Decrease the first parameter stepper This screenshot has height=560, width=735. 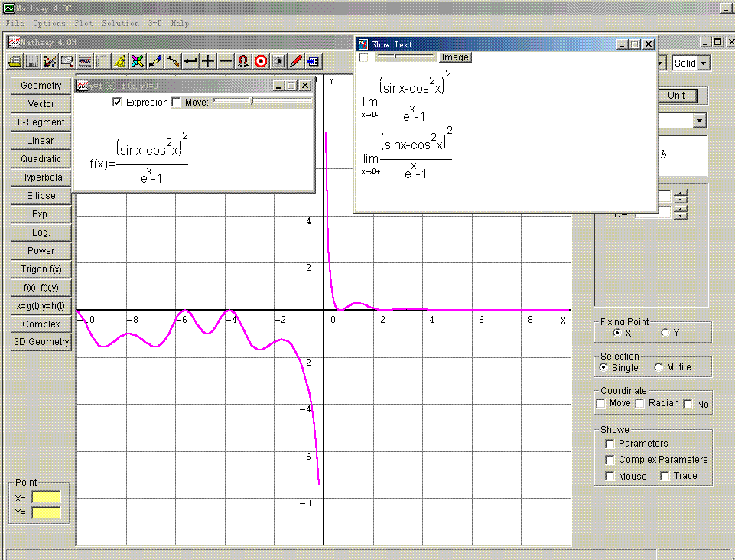[x=681, y=200]
